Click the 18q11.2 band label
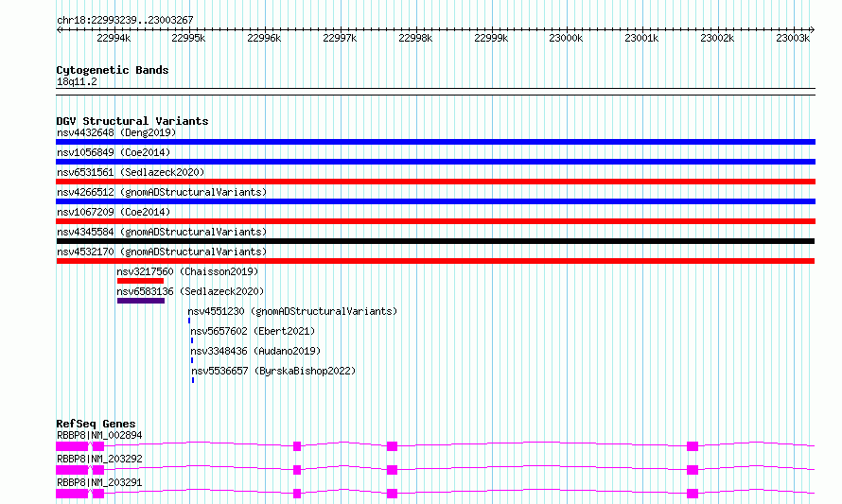The image size is (842, 504). pyautogui.click(x=77, y=81)
